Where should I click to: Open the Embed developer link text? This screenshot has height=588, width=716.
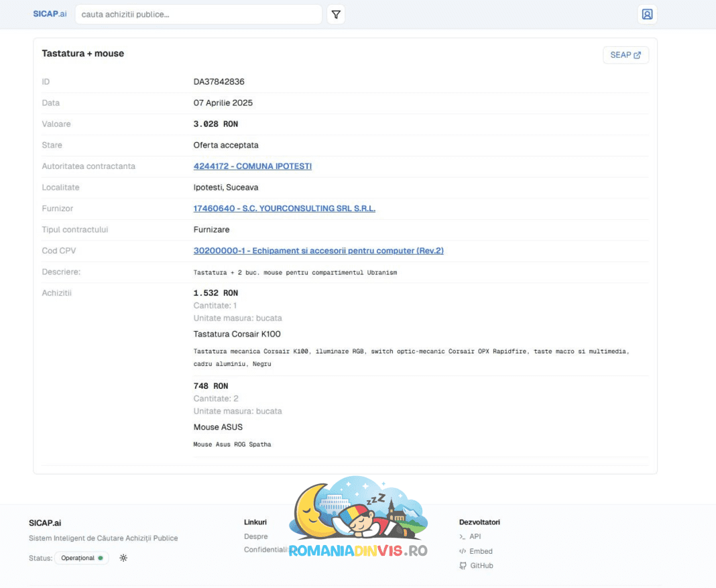pyautogui.click(x=481, y=551)
